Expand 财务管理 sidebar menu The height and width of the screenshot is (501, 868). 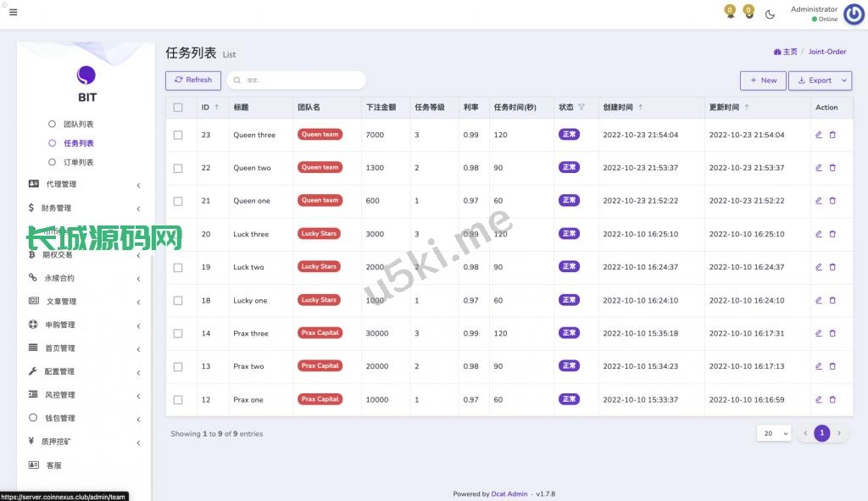[83, 208]
